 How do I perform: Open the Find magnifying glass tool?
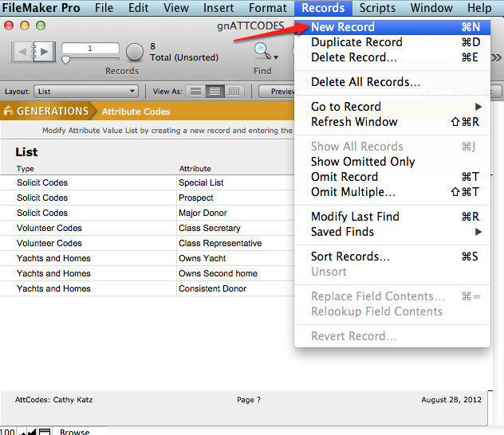(261, 51)
